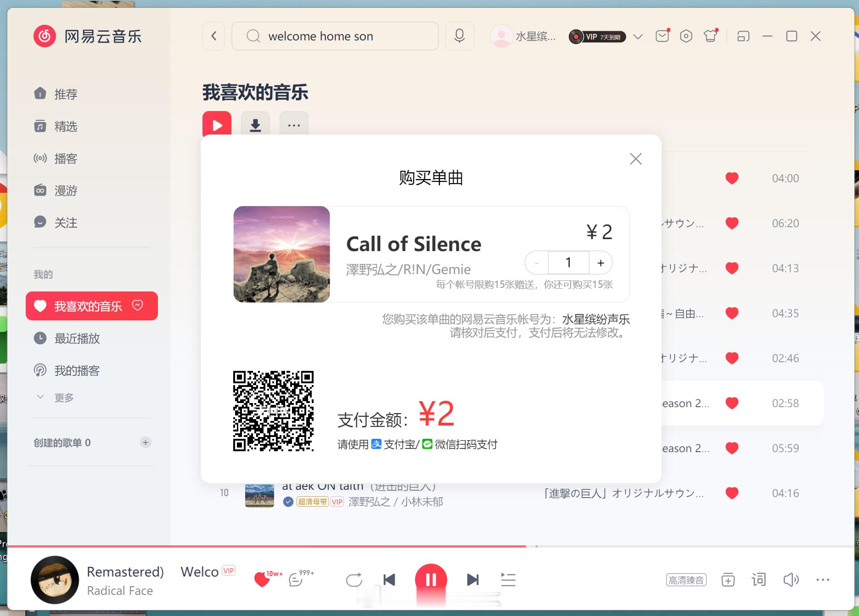
Task: Unlike the song with duration 04:13
Action: pos(732,268)
